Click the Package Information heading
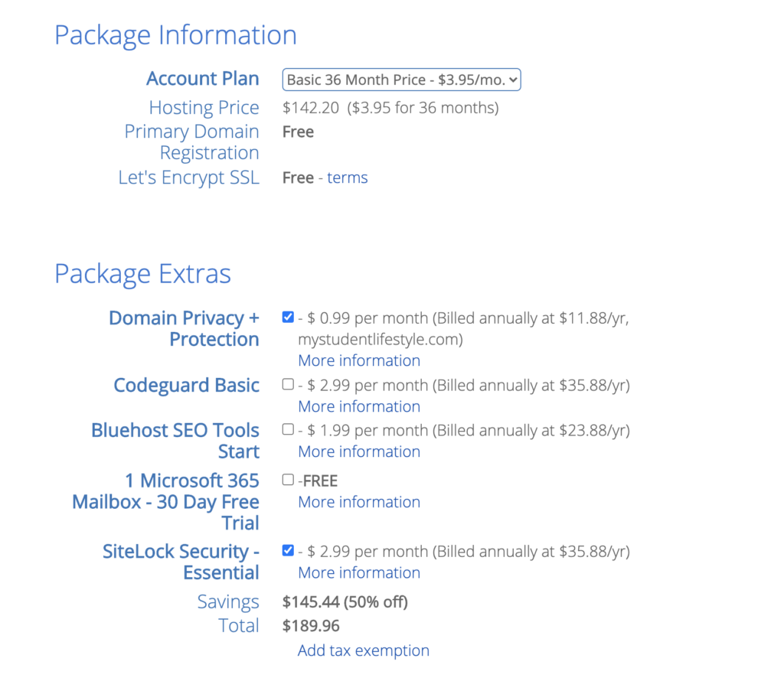Viewport: 784px width, 678px height. click(175, 35)
